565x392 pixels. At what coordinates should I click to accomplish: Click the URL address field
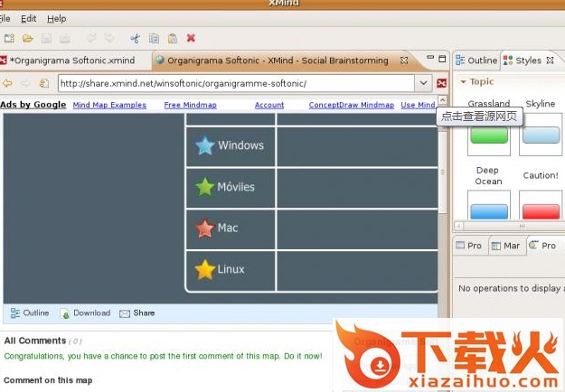pyautogui.click(x=236, y=83)
